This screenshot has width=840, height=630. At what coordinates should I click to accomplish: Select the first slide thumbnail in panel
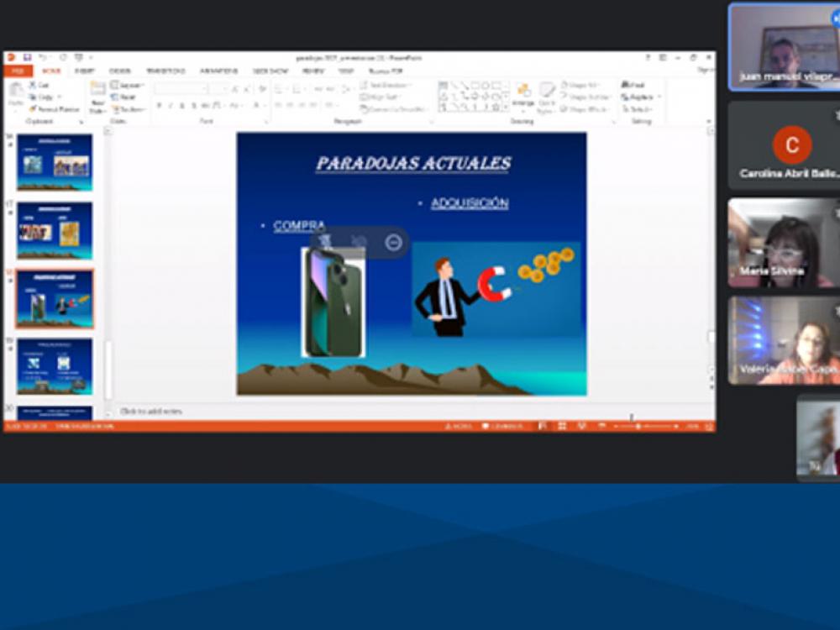[x=55, y=162]
